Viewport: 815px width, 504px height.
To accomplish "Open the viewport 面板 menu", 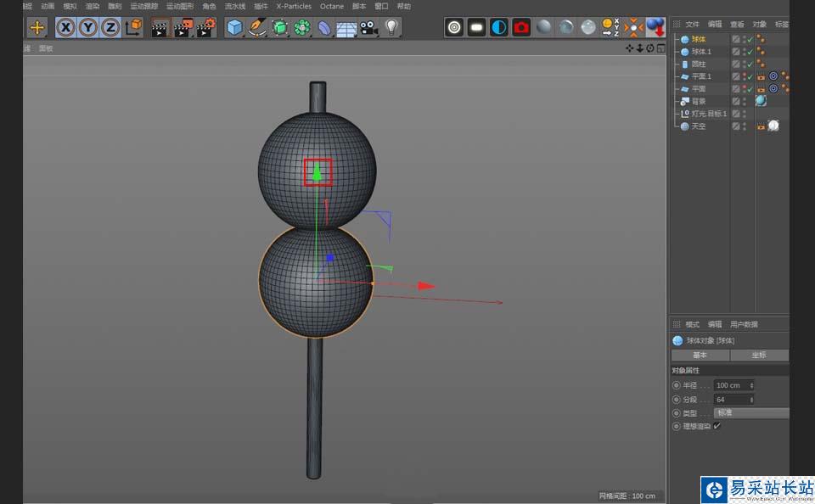I will point(46,48).
